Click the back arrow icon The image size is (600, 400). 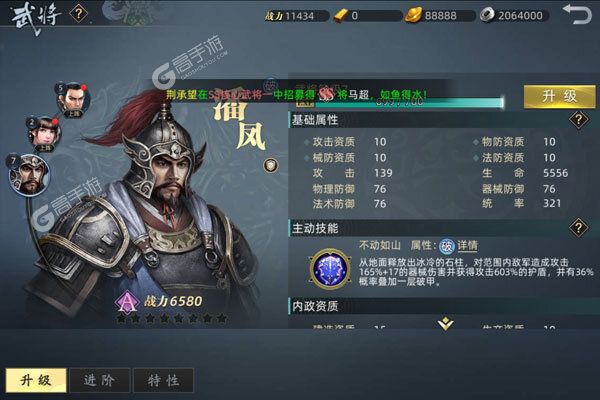[x=577, y=15]
